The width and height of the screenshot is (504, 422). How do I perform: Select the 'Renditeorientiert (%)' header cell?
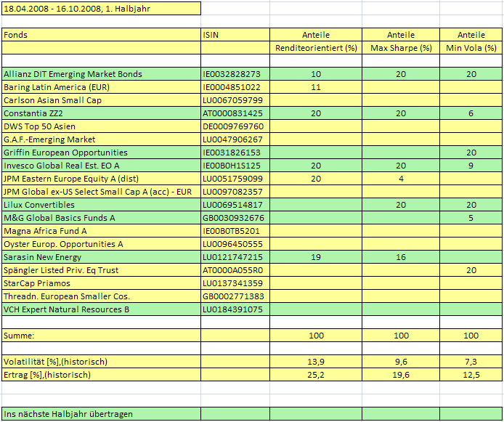point(316,48)
